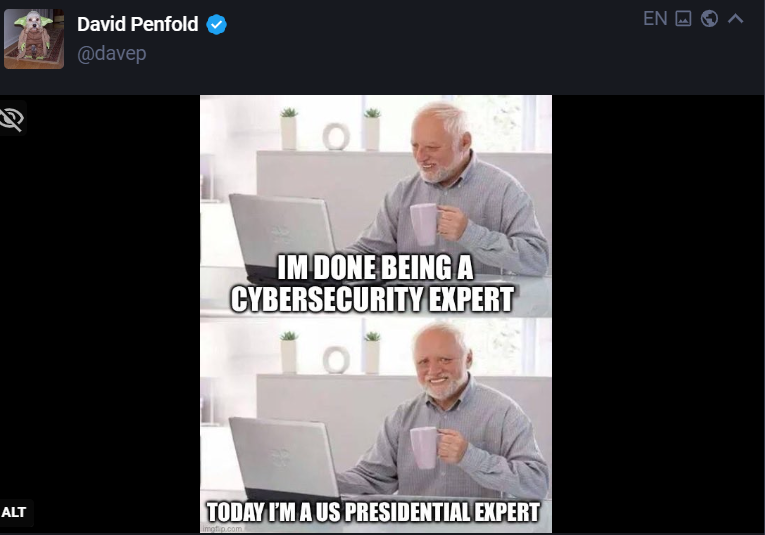Screen dimensions: 765x535
Task: Show the ALT text description badge
Action: [14, 512]
